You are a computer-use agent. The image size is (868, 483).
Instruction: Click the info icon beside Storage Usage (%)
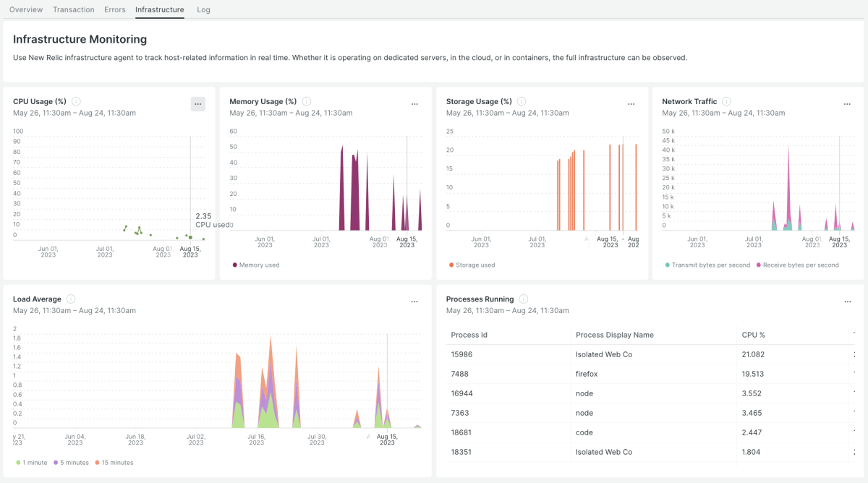tap(522, 102)
